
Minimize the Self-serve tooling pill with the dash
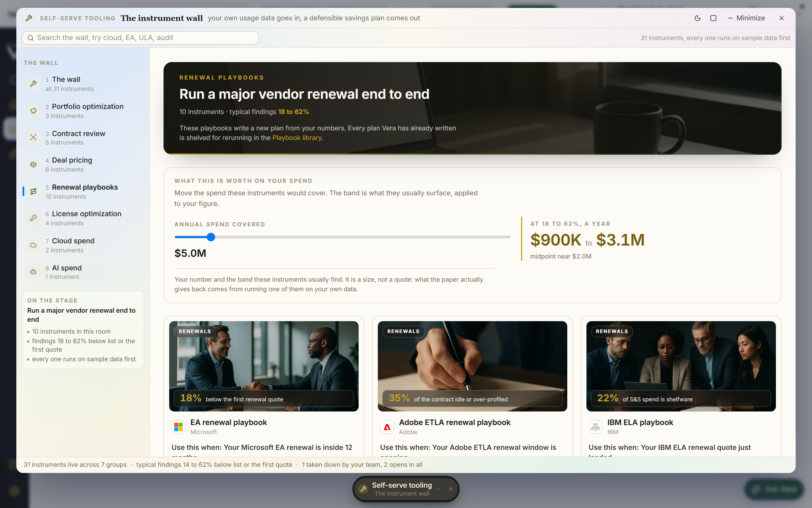439,489
